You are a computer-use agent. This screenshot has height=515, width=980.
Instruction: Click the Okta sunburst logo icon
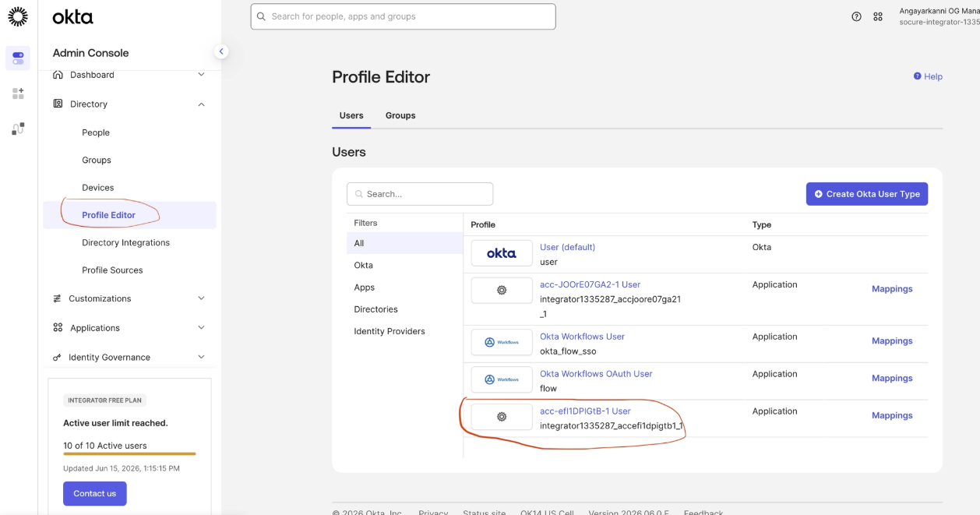point(18,16)
